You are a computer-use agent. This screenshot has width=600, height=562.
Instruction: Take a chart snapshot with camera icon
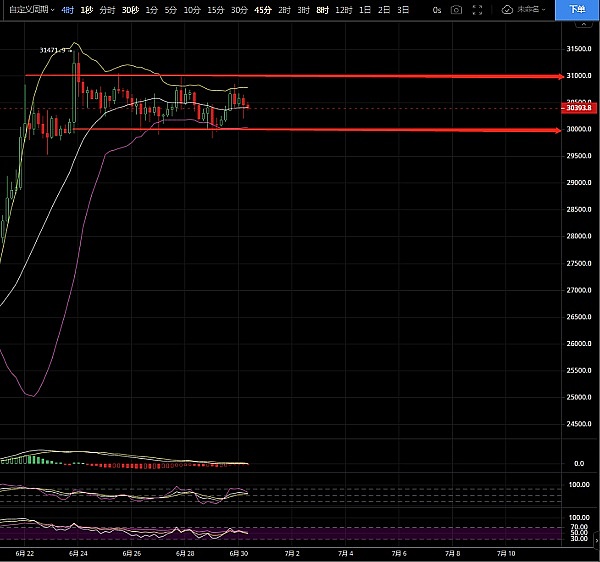coord(457,9)
